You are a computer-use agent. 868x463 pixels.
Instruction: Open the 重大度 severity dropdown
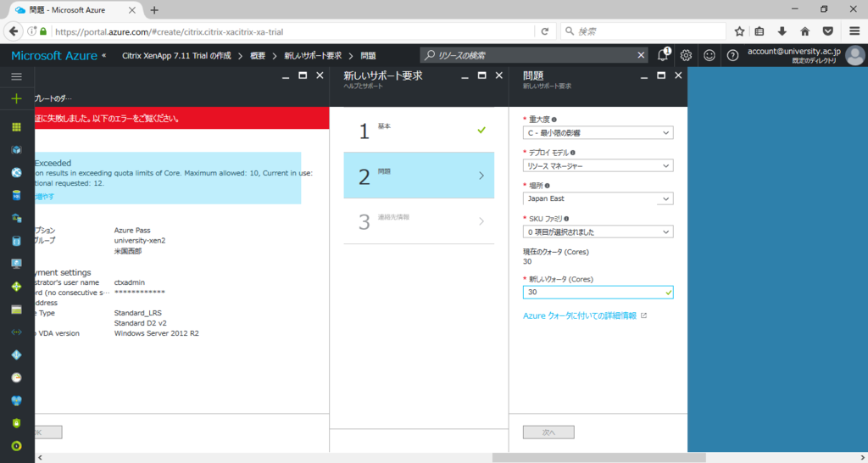pyautogui.click(x=598, y=133)
